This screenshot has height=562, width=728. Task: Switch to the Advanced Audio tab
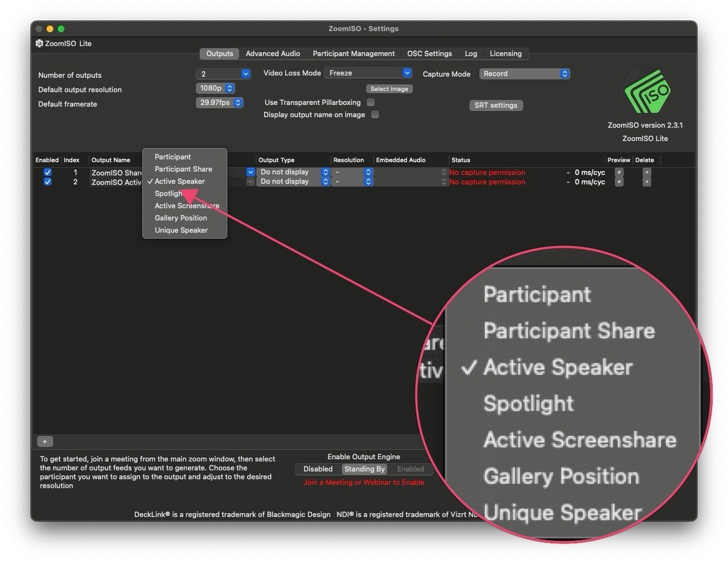[272, 53]
